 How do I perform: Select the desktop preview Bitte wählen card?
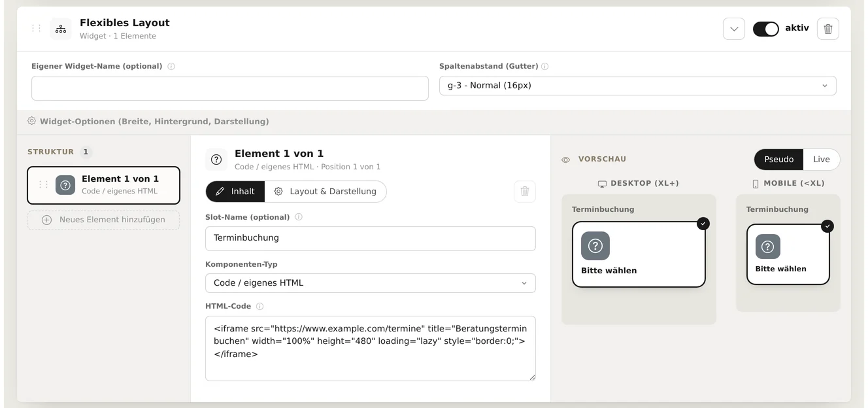[x=639, y=254]
